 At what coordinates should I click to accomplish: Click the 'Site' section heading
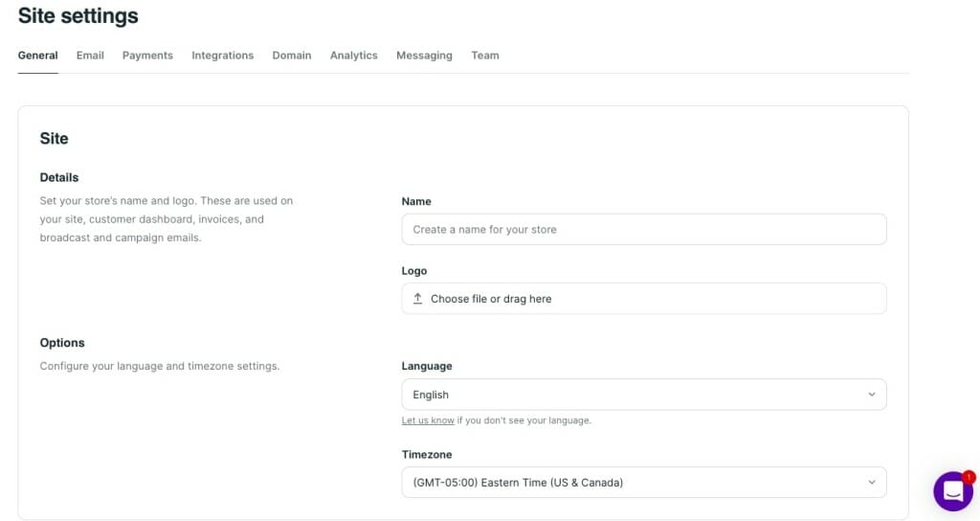tap(54, 138)
